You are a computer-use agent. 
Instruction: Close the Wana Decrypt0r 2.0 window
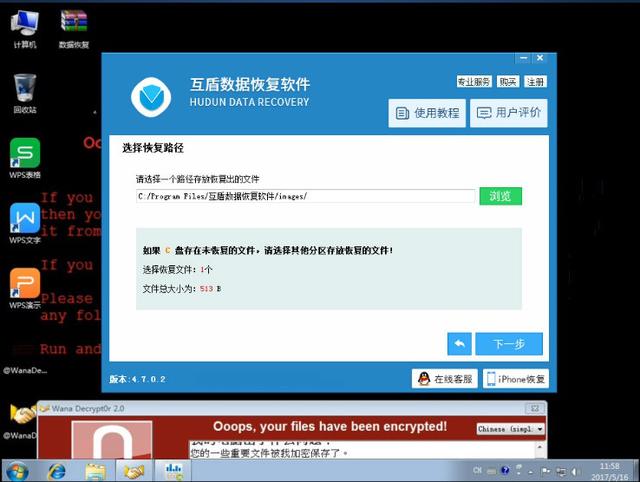[x=535, y=408]
